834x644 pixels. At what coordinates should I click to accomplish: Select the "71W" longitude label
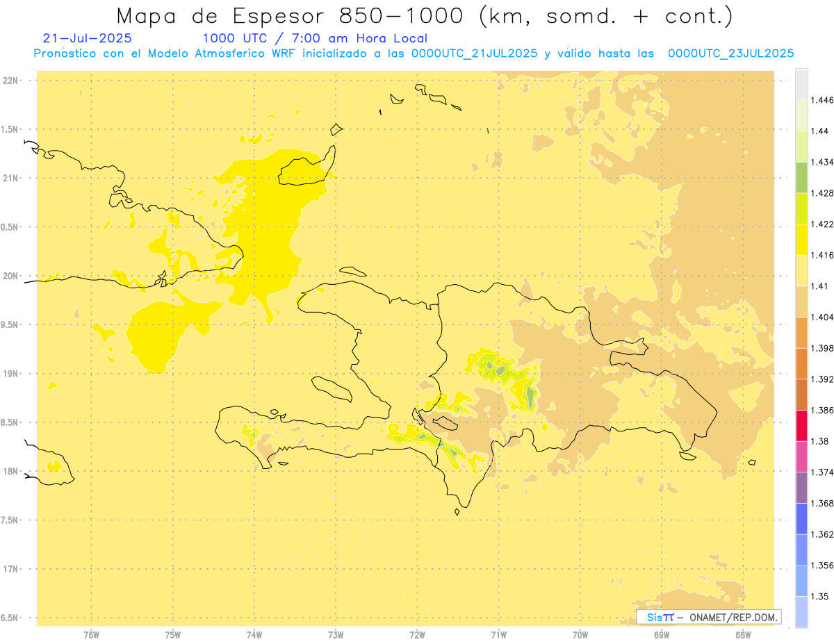(498, 635)
